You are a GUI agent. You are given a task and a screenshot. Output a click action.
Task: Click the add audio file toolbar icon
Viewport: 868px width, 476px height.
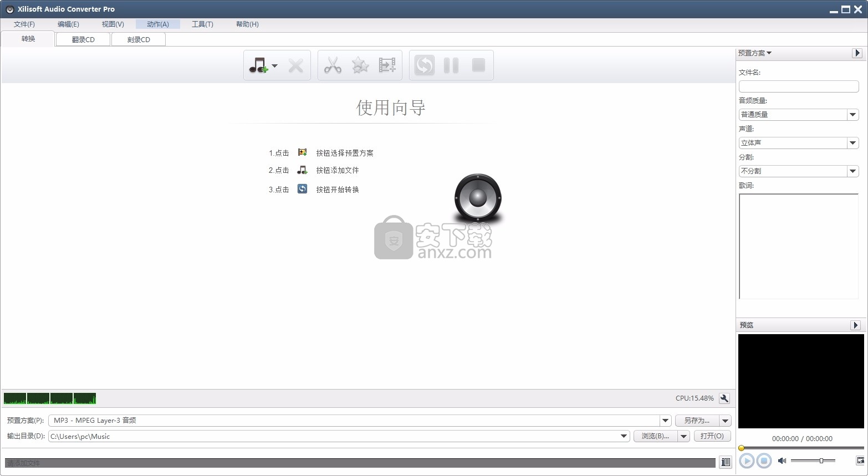pos(258,65)
